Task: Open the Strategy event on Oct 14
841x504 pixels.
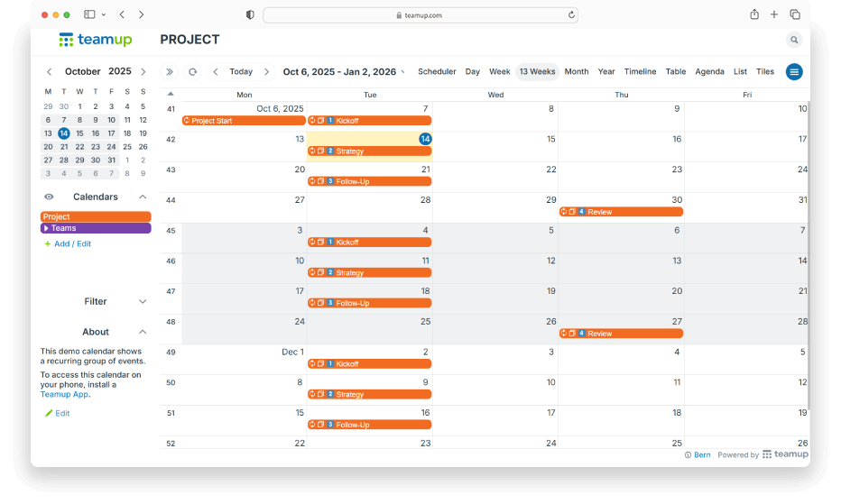Action: click(x=370, y=151)
